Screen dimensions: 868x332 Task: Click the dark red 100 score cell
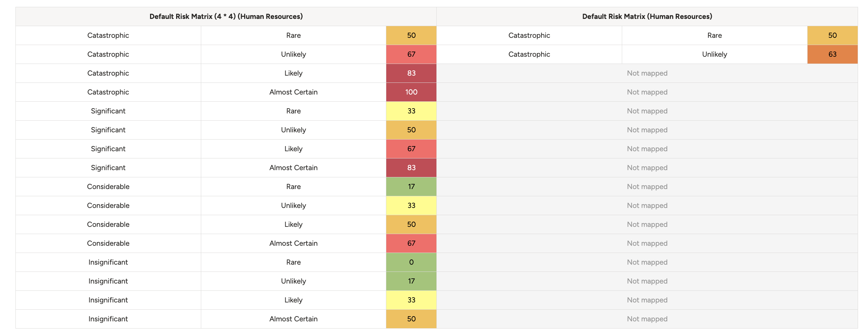(411, 92)
